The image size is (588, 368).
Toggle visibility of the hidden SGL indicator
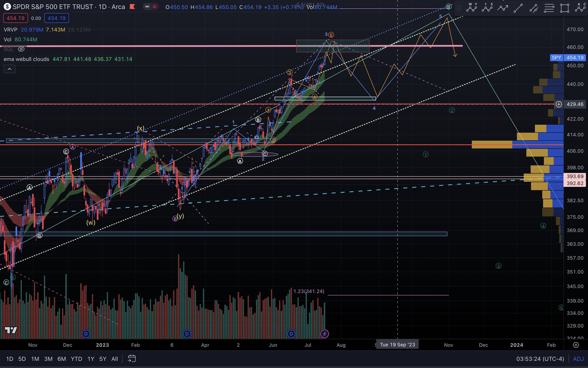click(21, 49)
